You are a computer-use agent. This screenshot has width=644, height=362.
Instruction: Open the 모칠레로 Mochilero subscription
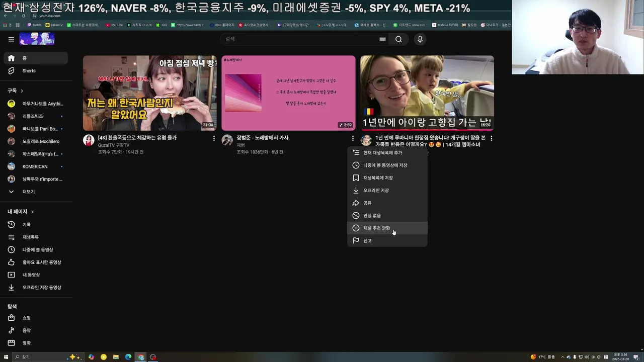point(35,141)
